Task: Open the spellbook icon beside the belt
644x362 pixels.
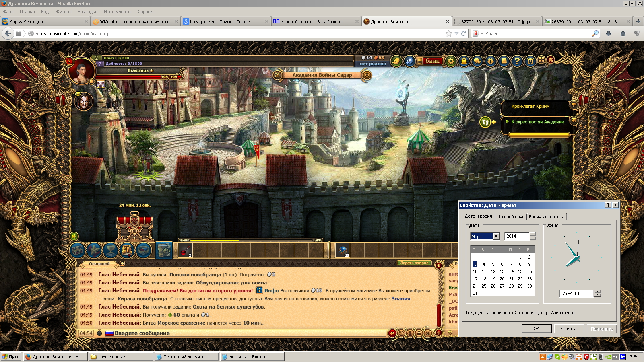Action: (x=164, y=250)
